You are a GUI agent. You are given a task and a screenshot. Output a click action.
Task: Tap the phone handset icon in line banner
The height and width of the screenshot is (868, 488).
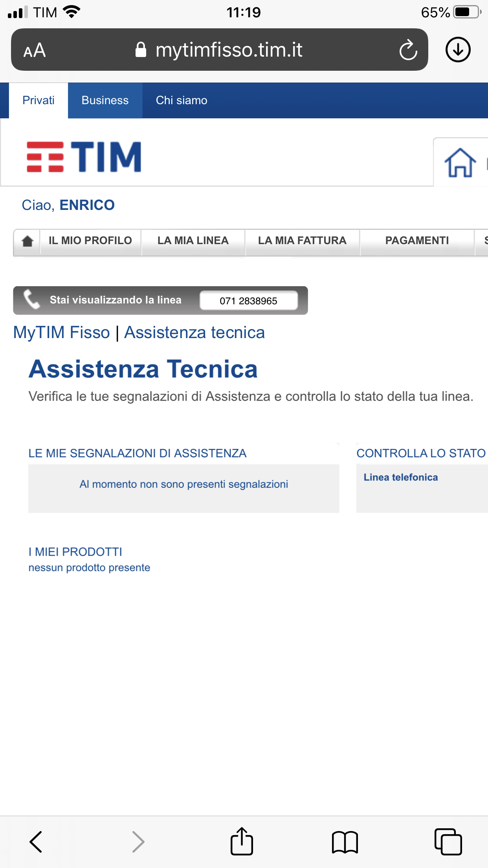(x=31, y=300)
